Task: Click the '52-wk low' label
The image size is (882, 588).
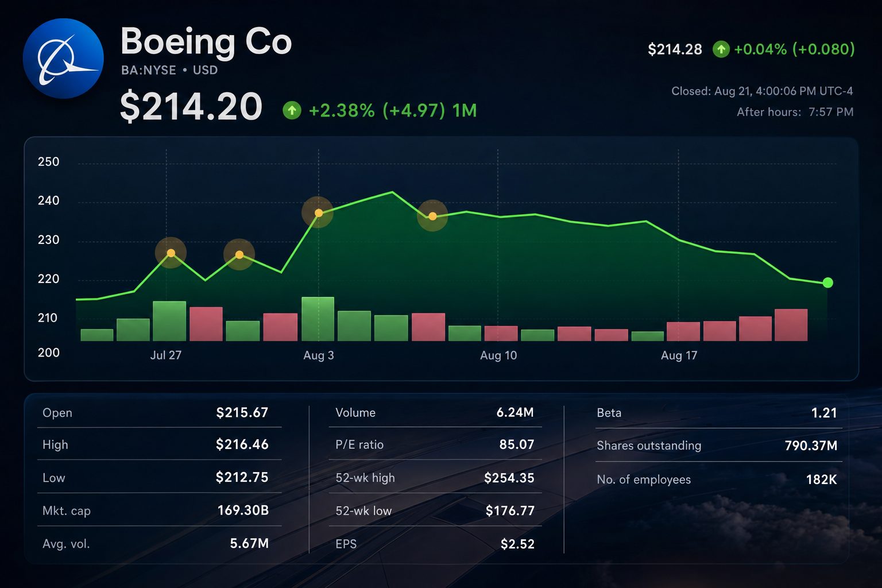Action: point(363,511)
